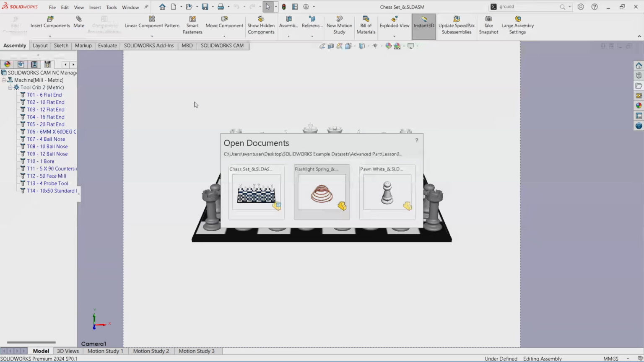Open the Motion Study 2 tab
Image resolution: width=644 pixels, height=362 pixels.
[151, 351]
